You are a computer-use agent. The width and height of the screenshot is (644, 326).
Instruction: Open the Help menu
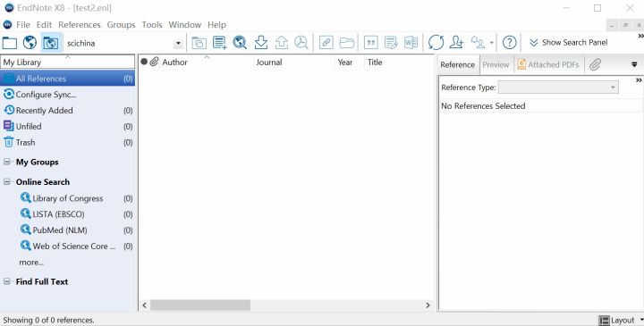216,25
